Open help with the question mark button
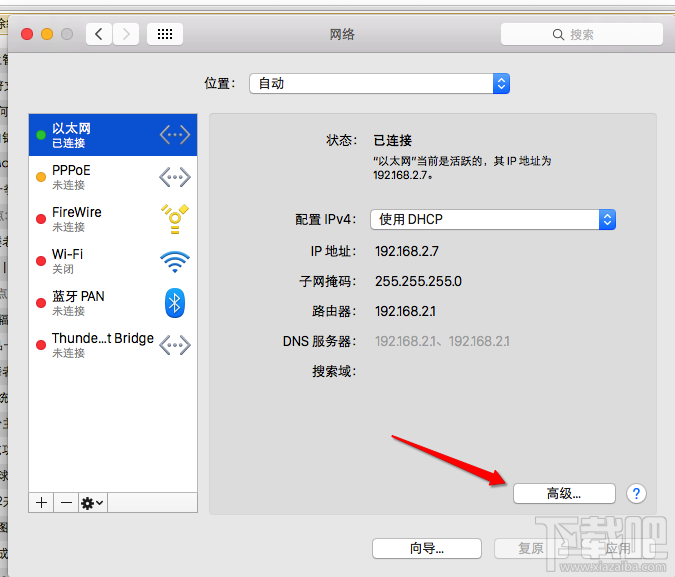 (636, 493)
